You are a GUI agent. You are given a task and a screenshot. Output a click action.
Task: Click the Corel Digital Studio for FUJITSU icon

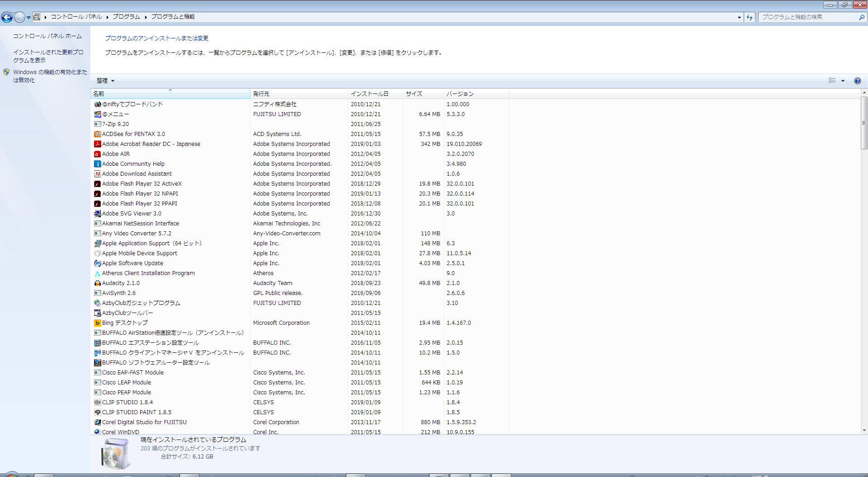pos(97,422)
